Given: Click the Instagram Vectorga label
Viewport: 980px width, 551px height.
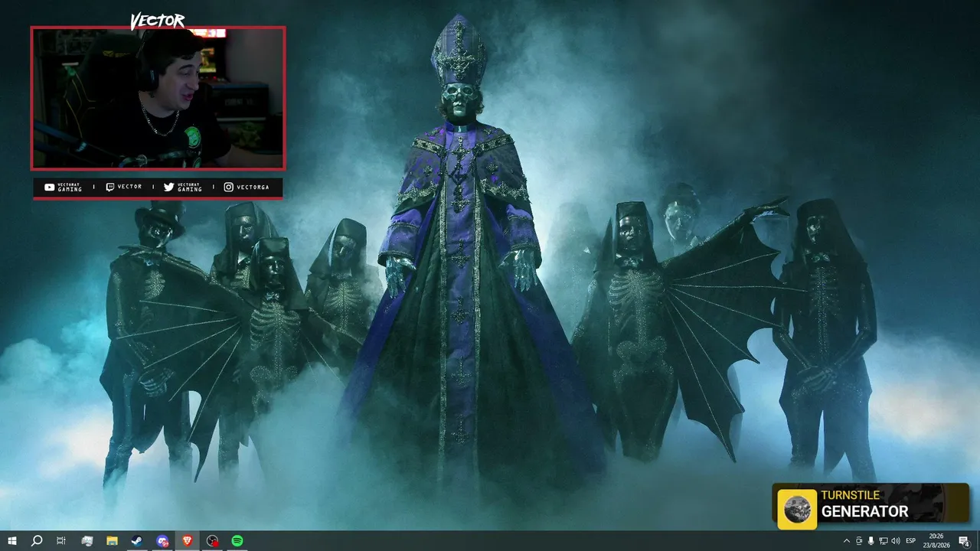Looking at the screenshot, I should click(247, 187).
